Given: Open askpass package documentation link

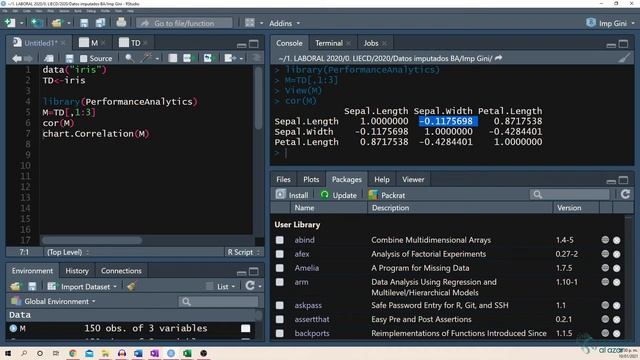Looking at the screenshot, I should click(x=308, y=305).
